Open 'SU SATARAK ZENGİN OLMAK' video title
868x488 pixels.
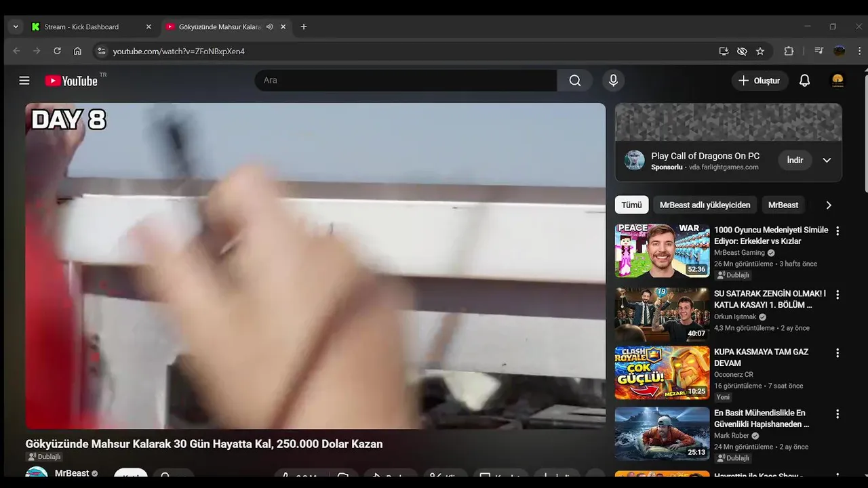click(x=770, y=300)
